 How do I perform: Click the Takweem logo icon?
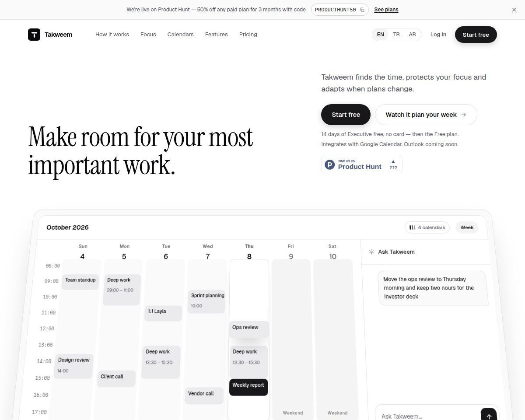tap(34, 35)
